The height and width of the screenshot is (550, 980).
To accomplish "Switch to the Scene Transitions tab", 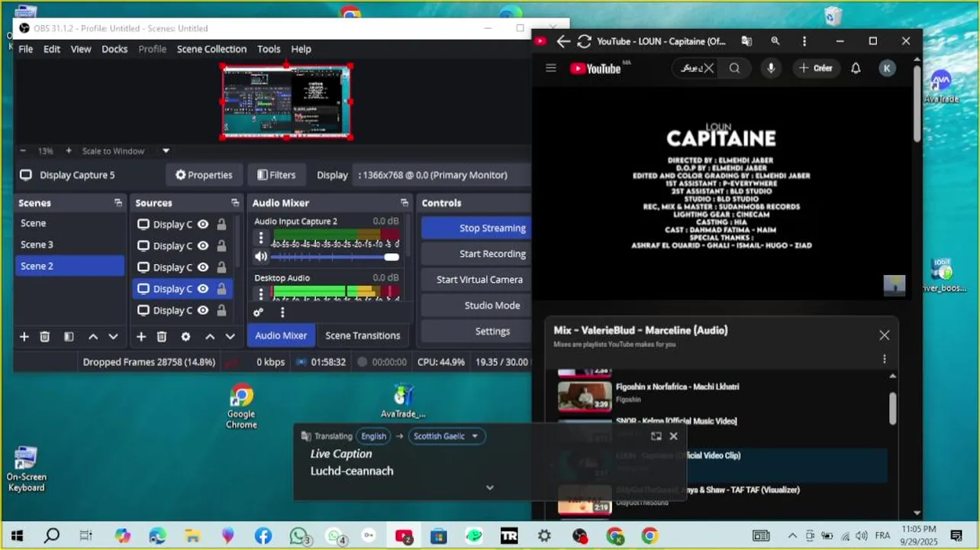I will point(363,335).
